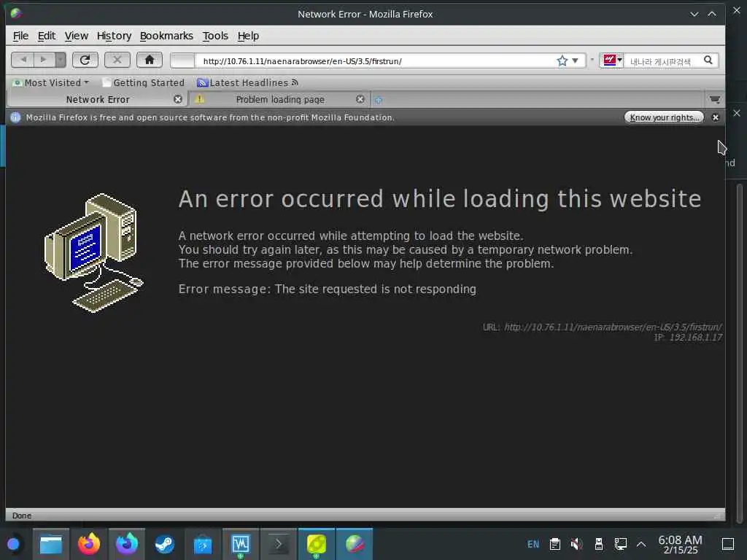Go to the Home page
Screen dimensions: 747x560
pos(149,60)
